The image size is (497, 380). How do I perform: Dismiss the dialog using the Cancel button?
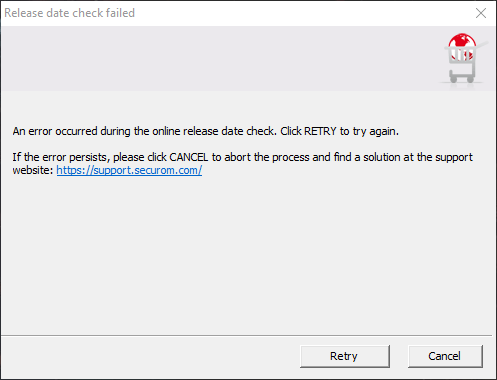[x=445, y=356]
